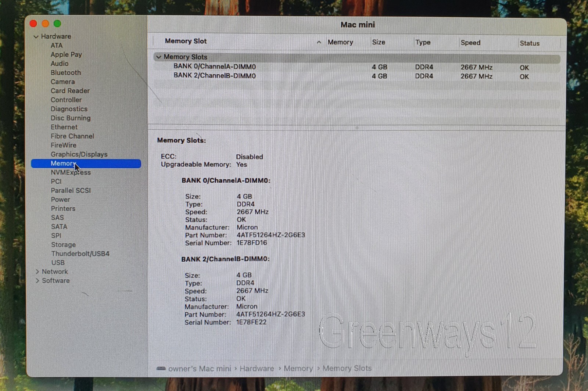Click BANK 0/ChannelA-DIMM0 detail heading
Viewport: 588px width, 391px height.
click(x=226, y=181)
